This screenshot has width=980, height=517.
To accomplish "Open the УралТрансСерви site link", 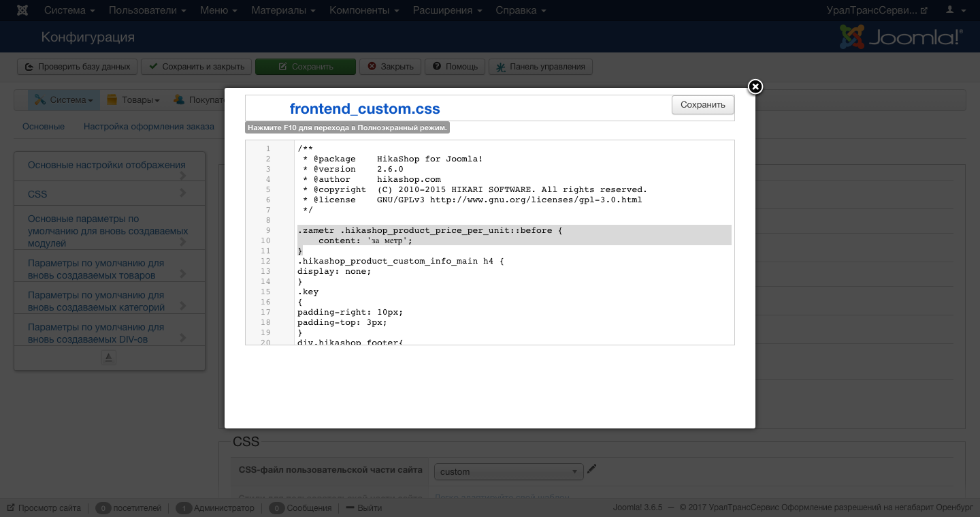I will pos(877,10).
